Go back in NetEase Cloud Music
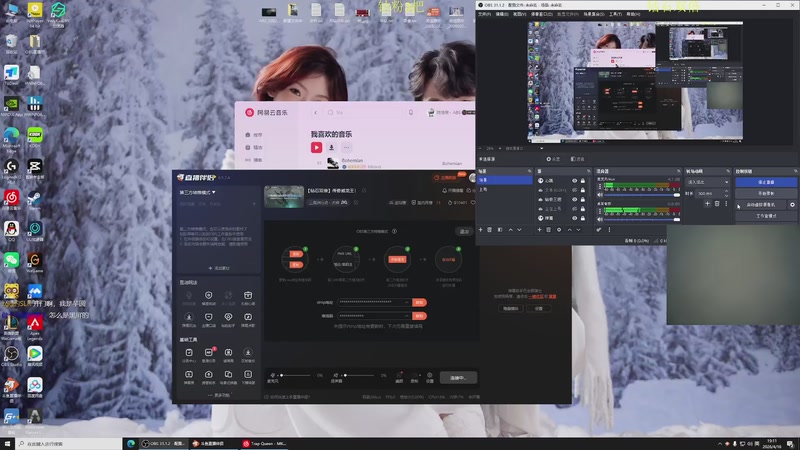 point(315,112)
